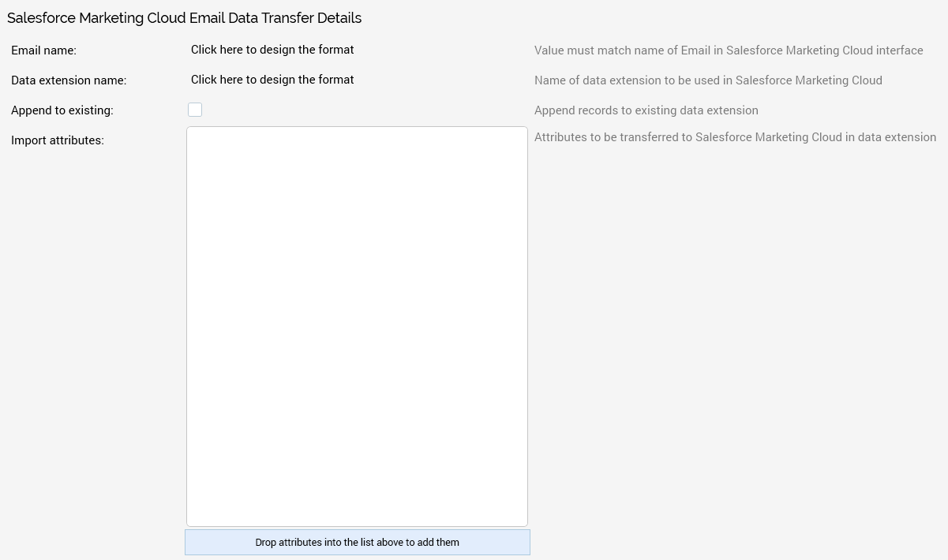Click the 'Name of data extension' hint text
The width and height of the screenshot is (948, 560).
pos(708,80)
